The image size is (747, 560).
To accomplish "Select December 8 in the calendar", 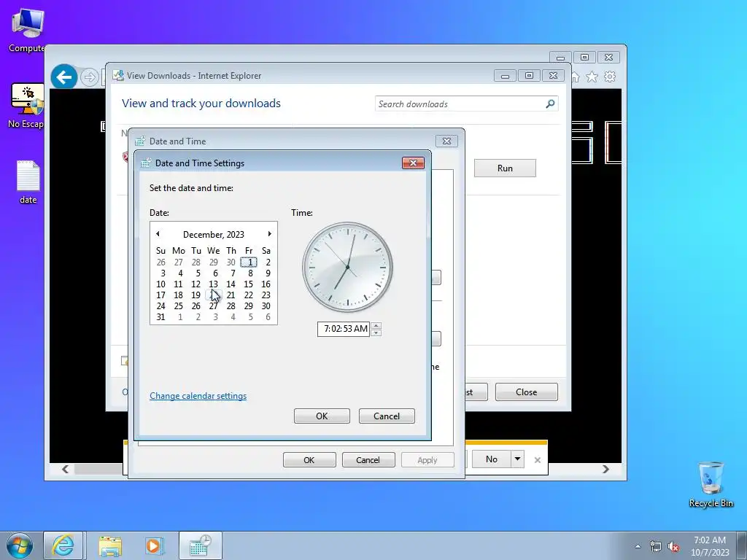I will point(249,273).
